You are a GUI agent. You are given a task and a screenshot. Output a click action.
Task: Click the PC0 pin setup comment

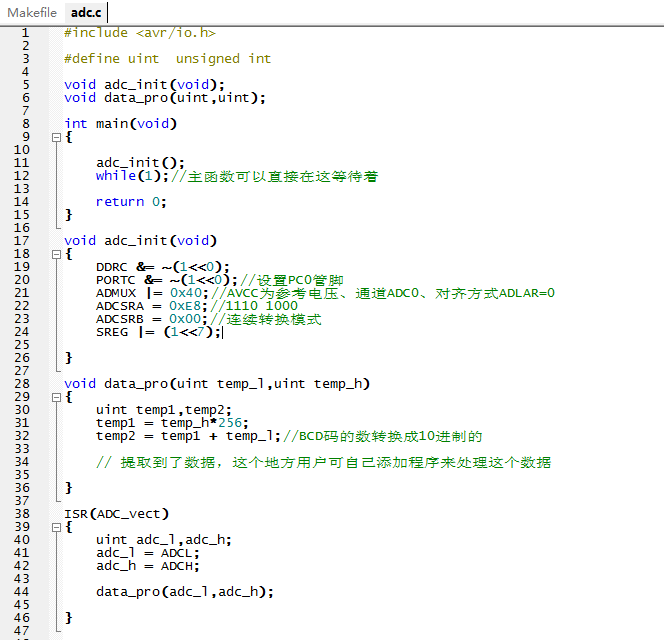(292, 280)
